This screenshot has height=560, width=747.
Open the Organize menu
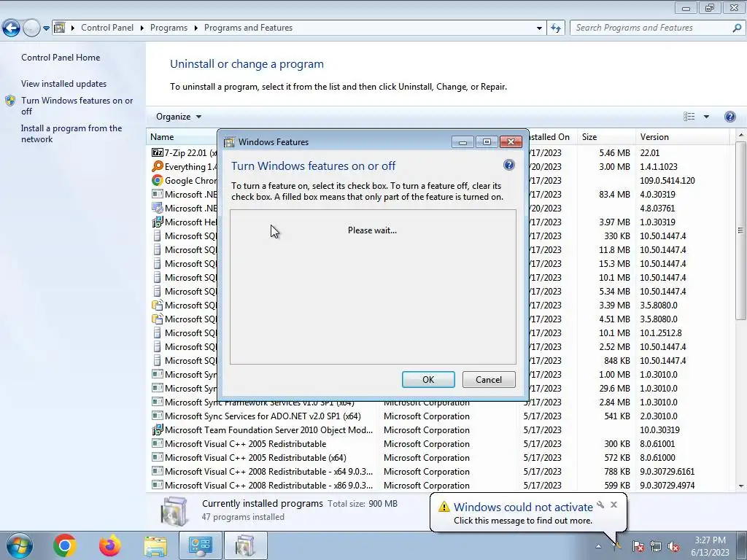178,117
